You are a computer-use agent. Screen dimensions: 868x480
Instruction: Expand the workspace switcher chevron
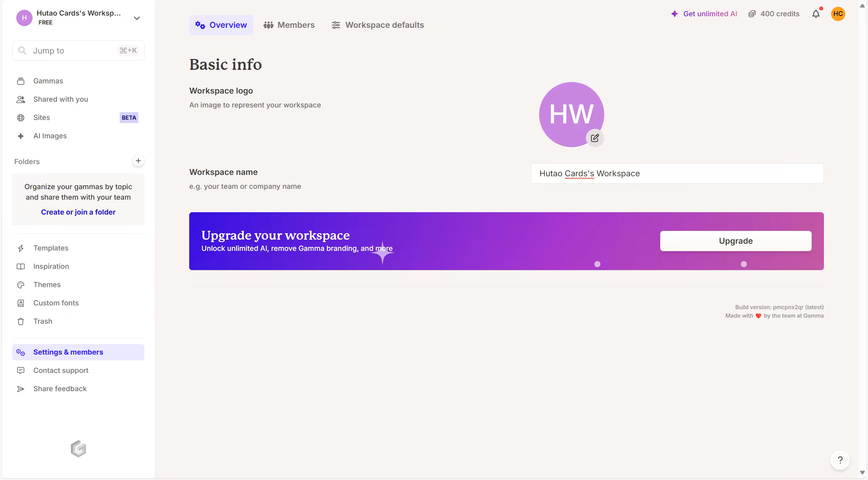[137, 18]
